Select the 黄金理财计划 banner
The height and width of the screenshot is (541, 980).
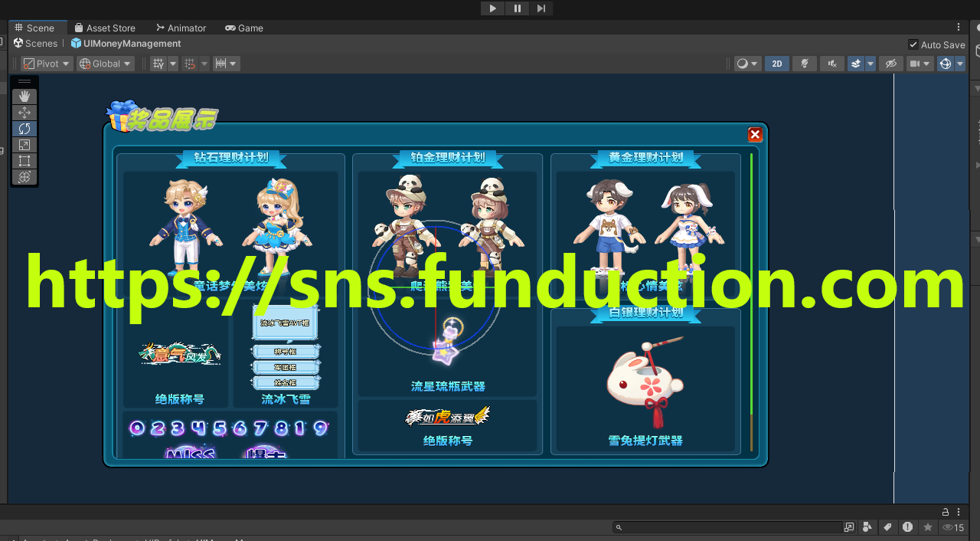pyautogui.click(x=646, y=158)
